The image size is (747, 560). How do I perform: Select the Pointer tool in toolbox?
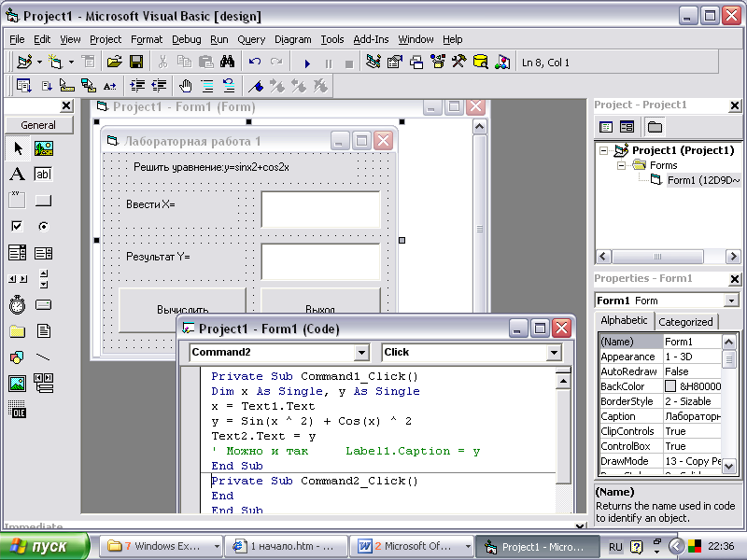pos(18,148)
